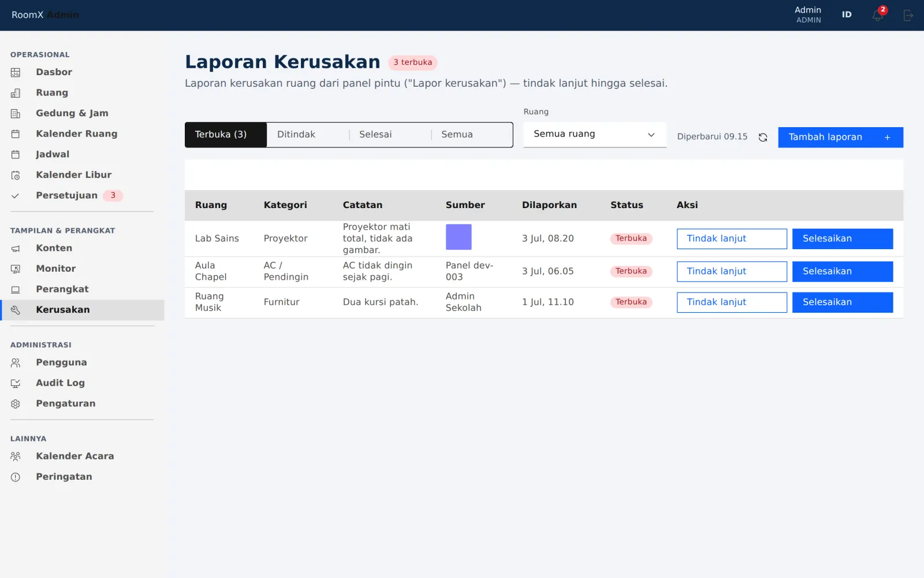This screenshot has height=578, width=924.
Task: Click the Dilaporkan column header
Action: point(549,205)
